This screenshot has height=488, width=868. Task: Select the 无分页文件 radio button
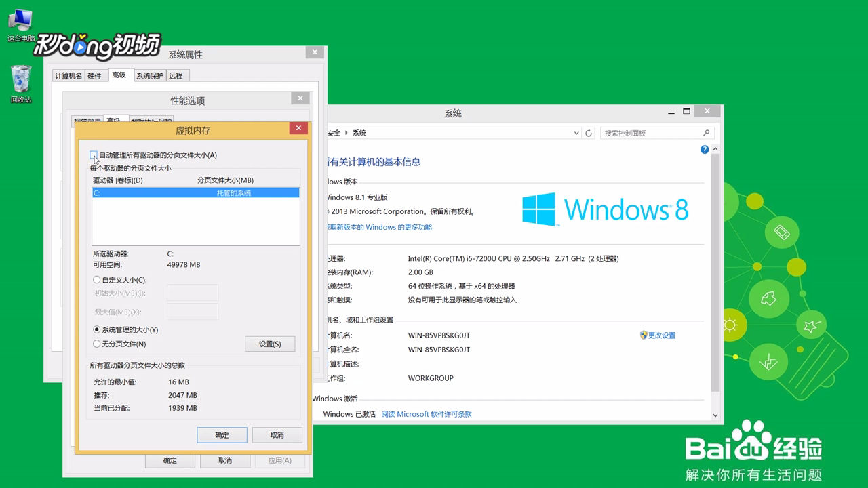coord(97,344)
